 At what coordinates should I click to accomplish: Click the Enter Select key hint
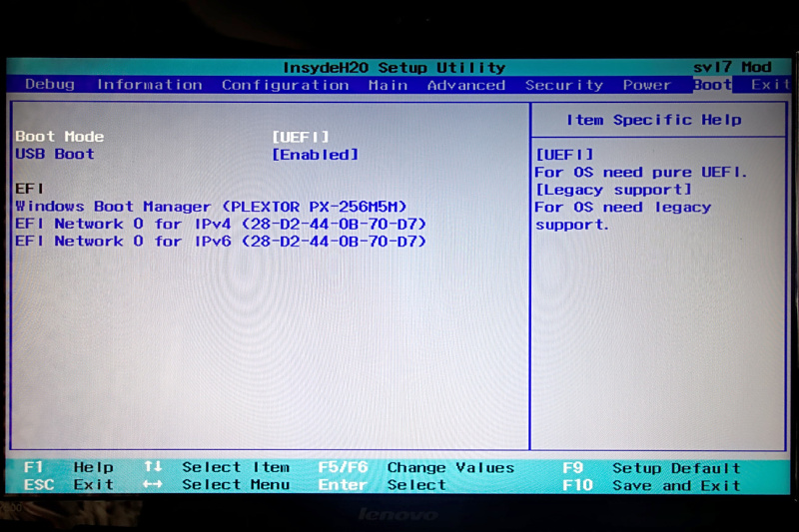coord(382,485)
